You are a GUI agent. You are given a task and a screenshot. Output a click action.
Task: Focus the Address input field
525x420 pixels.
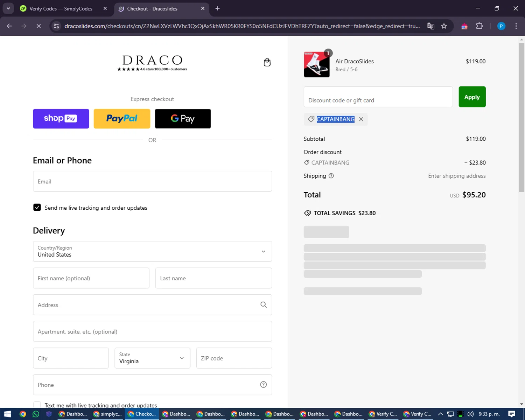[x=152, y=305]
